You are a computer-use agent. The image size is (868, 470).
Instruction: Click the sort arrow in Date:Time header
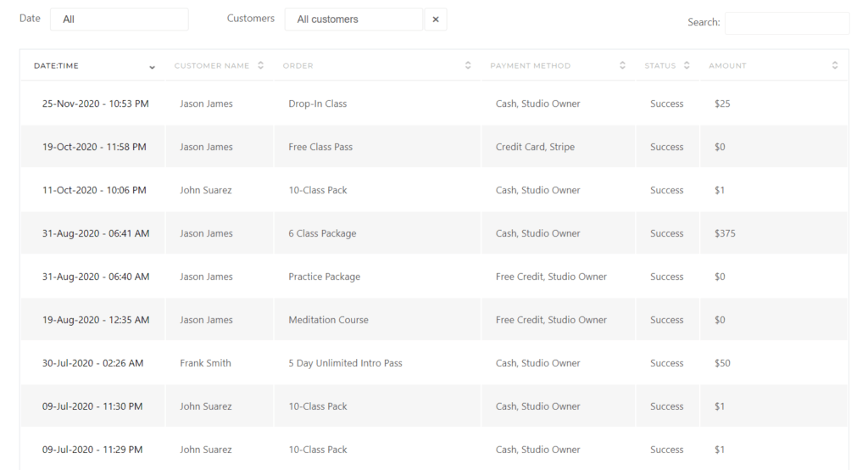153,66
